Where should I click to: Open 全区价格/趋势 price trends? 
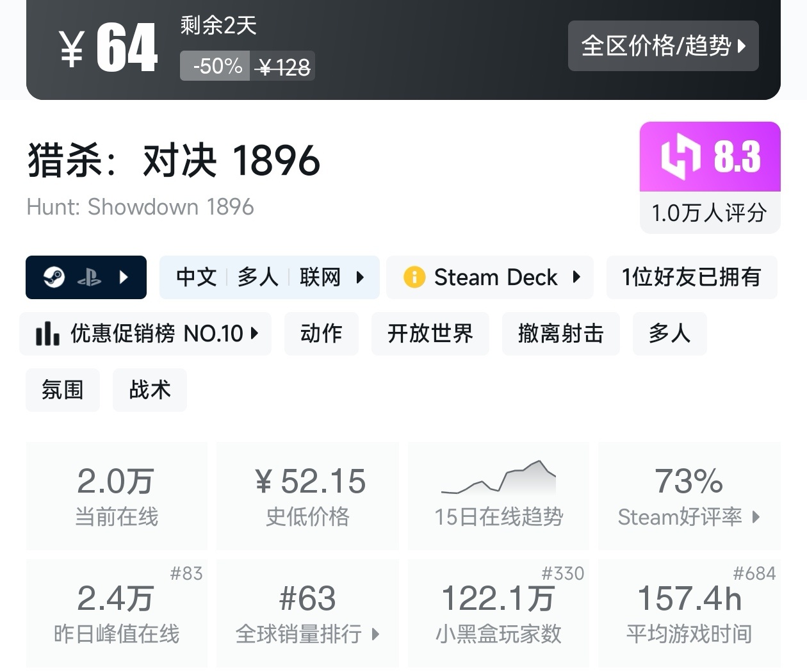pos(663,45)
